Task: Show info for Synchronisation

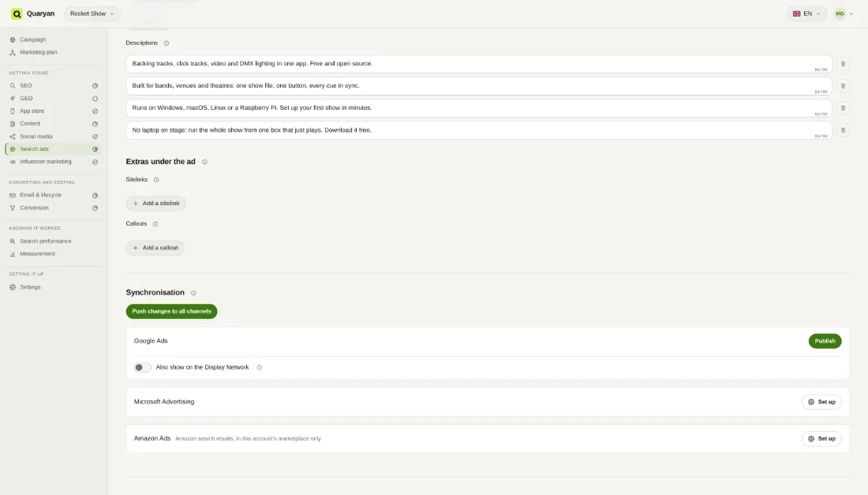Action: [193, 293]
